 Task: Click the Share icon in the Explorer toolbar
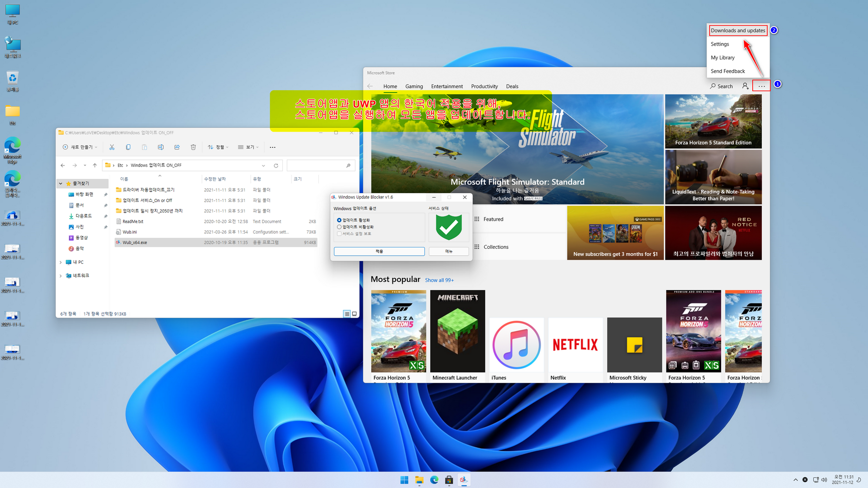tap(177, 147)
